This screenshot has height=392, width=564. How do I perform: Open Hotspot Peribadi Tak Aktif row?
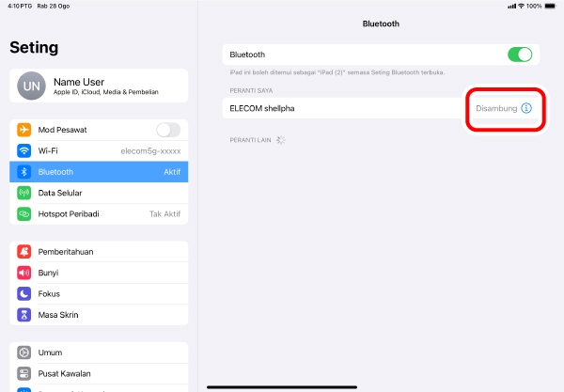[99, 214]
